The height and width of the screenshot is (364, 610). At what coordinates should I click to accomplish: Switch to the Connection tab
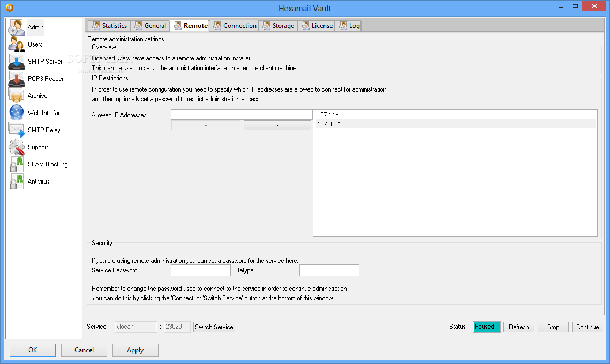tap(234, 26)
